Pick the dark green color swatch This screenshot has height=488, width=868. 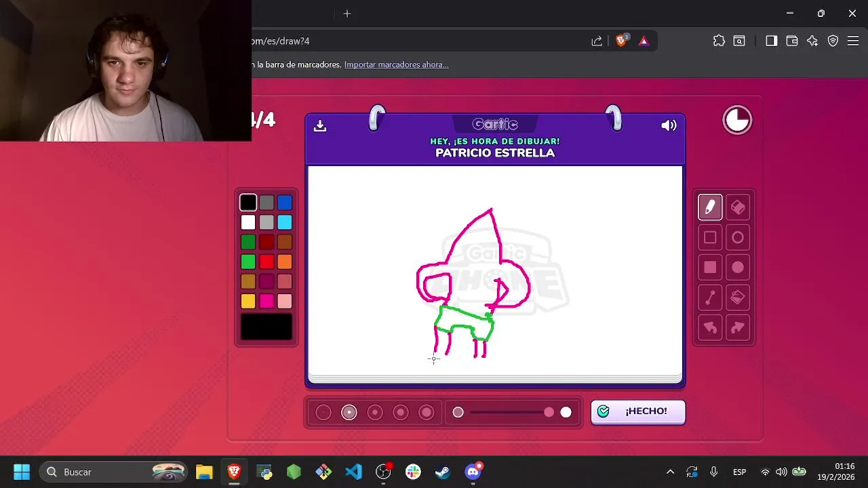click(248, 242)
